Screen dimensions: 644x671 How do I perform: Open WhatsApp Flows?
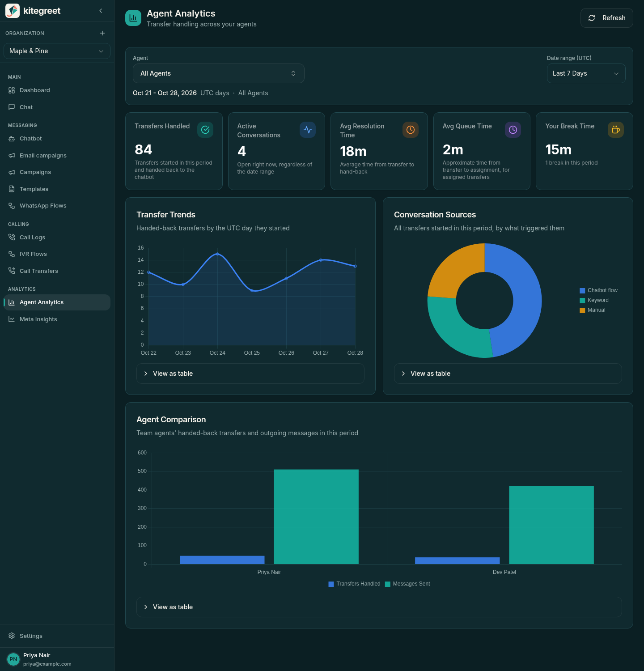pyautogui.click(x=57, y=206)
